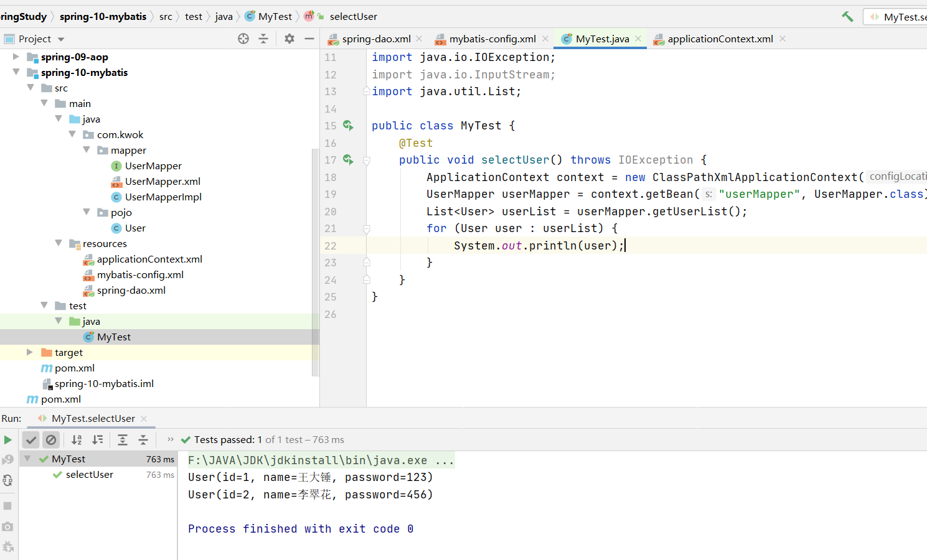Click the Rerun green play icon

coord(7,440)
